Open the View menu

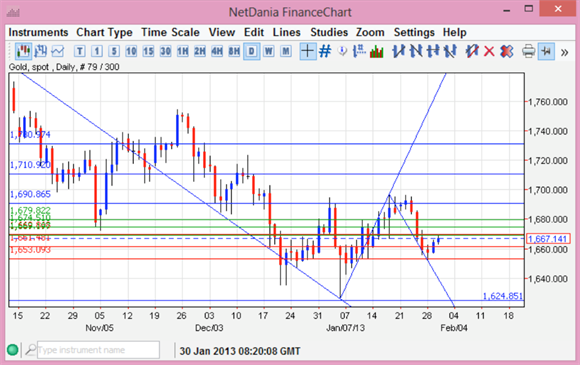[x=222, y=33]
